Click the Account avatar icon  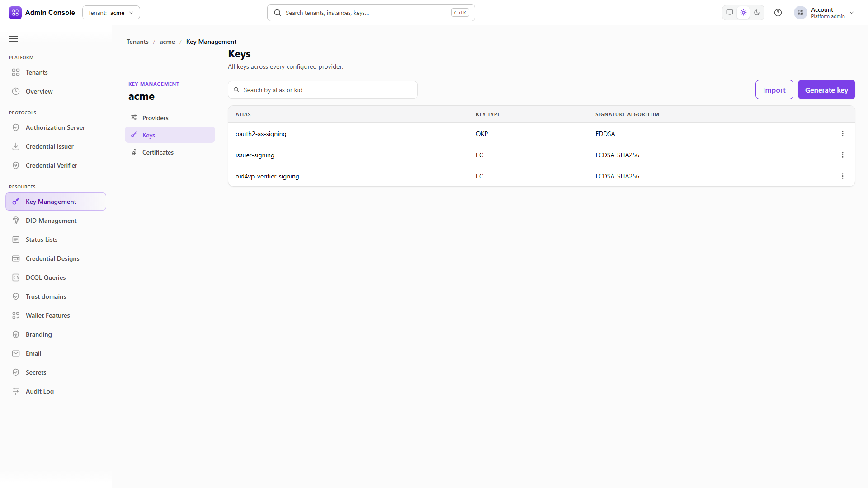(x=801, y=13)
